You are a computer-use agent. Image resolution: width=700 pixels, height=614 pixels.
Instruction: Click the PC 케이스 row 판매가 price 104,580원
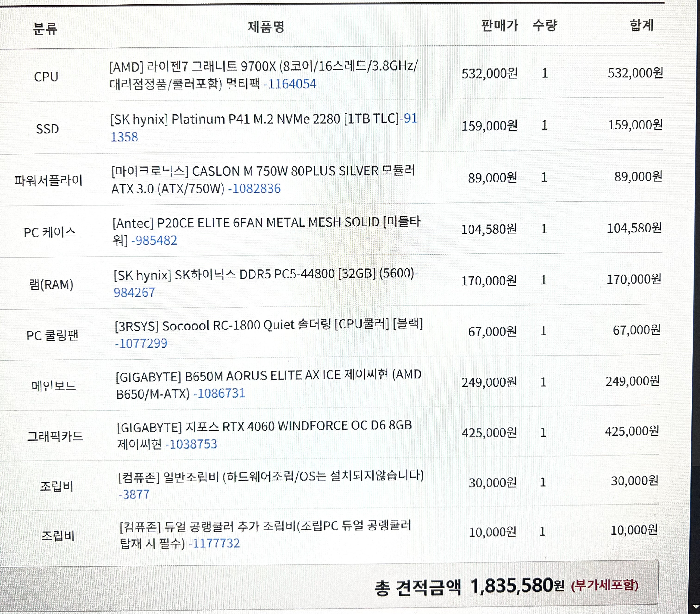[489, 229]
